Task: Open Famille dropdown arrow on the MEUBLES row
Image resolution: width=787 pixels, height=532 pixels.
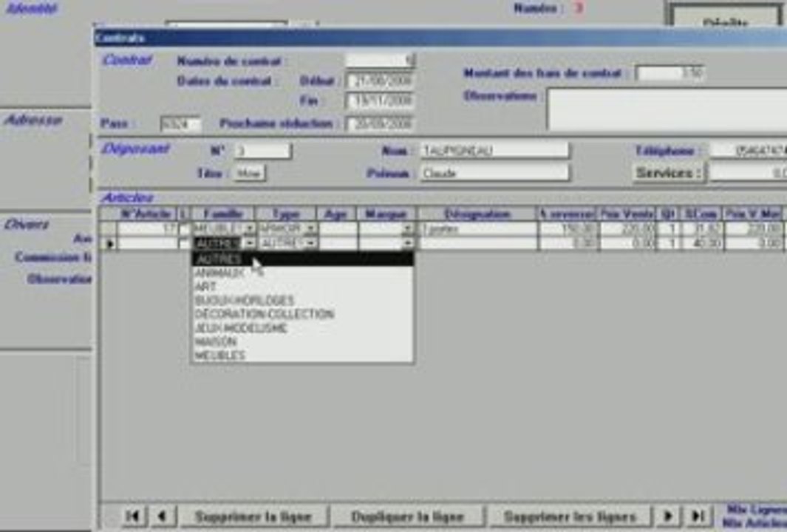Action: pyautogui.click(x=250, y=229)
